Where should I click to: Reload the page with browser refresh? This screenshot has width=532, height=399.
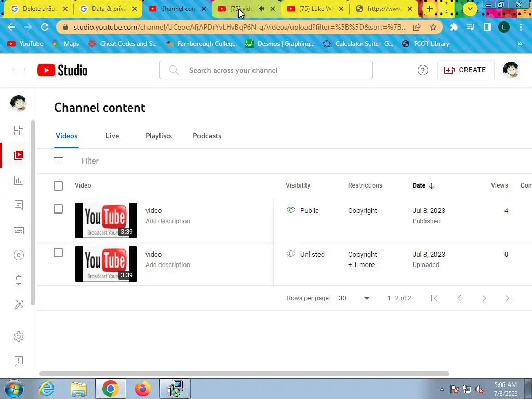[x=45, y=27]
